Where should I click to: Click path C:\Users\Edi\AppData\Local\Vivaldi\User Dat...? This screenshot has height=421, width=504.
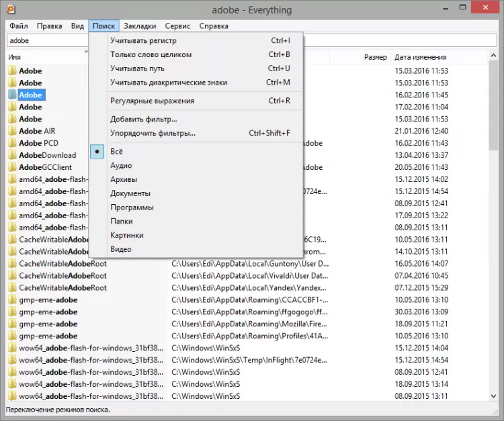click(x=250, y=275)
